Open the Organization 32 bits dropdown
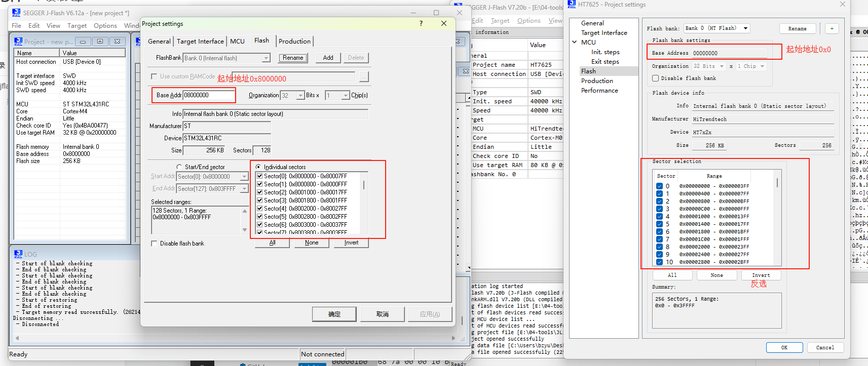This screenshot has height=366, width=868. pos(300,95)
